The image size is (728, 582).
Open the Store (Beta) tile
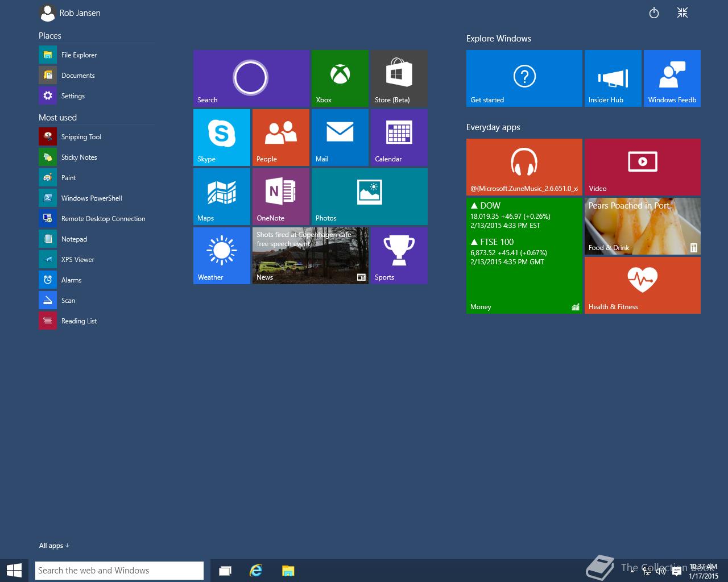pos(399,78)
